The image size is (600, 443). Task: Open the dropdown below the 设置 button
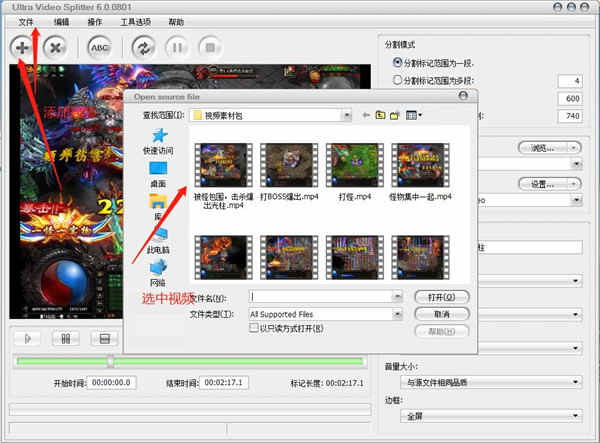tap(576, 200)
